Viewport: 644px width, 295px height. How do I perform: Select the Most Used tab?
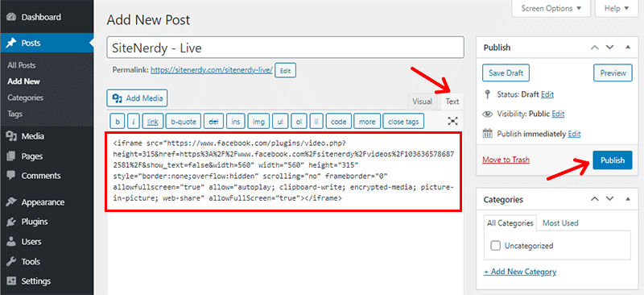(560, 222)
